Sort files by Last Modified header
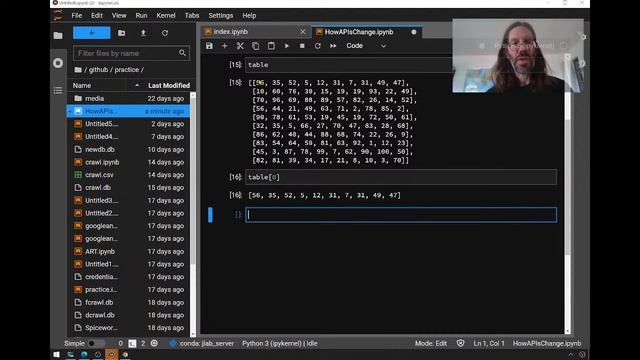 point(169,85)
